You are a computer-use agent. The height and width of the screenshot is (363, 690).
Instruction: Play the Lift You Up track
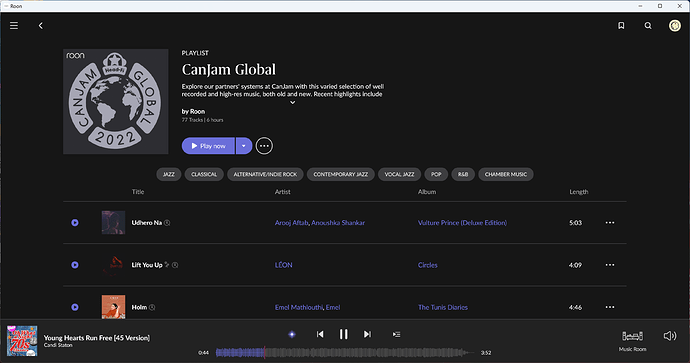click(x=75, y=265)
